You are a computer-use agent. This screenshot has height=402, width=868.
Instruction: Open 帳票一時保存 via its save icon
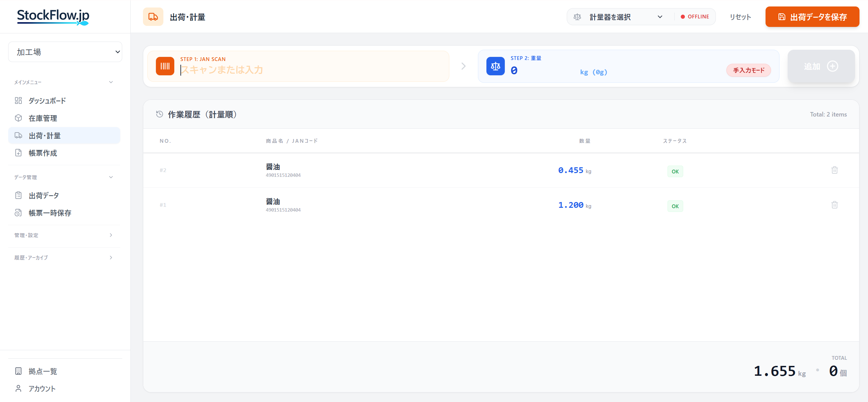pos(19,213)
